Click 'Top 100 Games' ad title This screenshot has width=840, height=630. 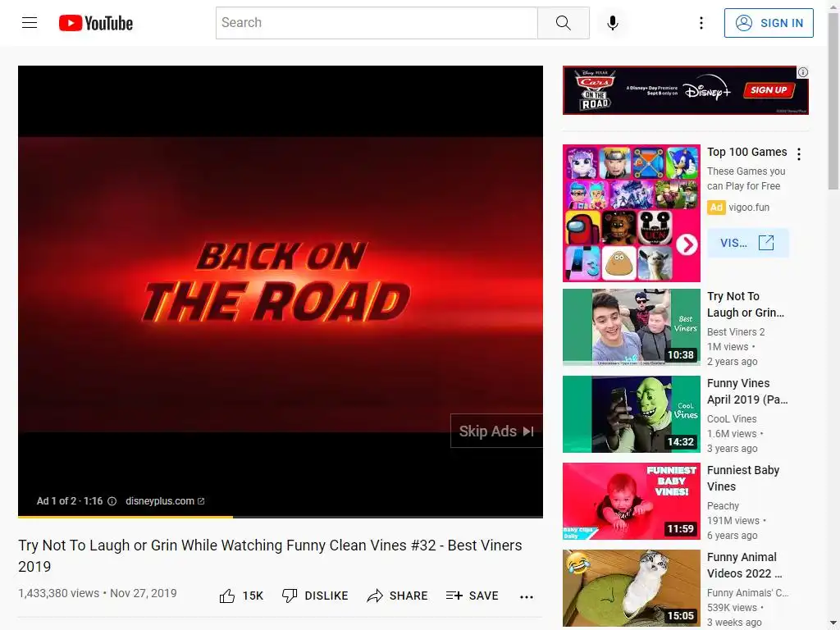(x=746, y=152)
